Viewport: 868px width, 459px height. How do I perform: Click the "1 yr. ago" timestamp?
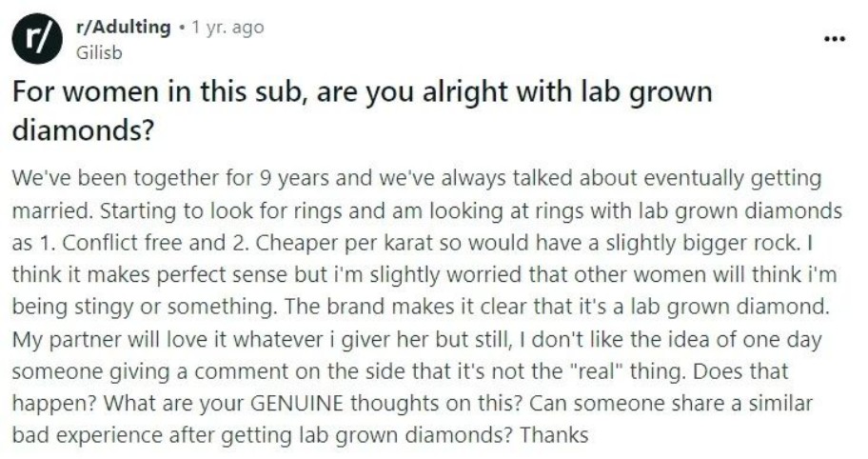click(x=227, y=27)
